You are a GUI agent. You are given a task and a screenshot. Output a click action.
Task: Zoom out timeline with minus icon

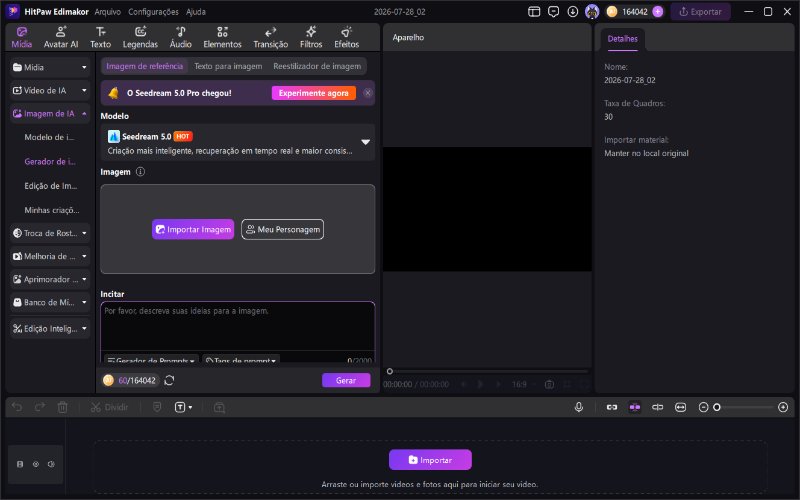tap(703, 407)
